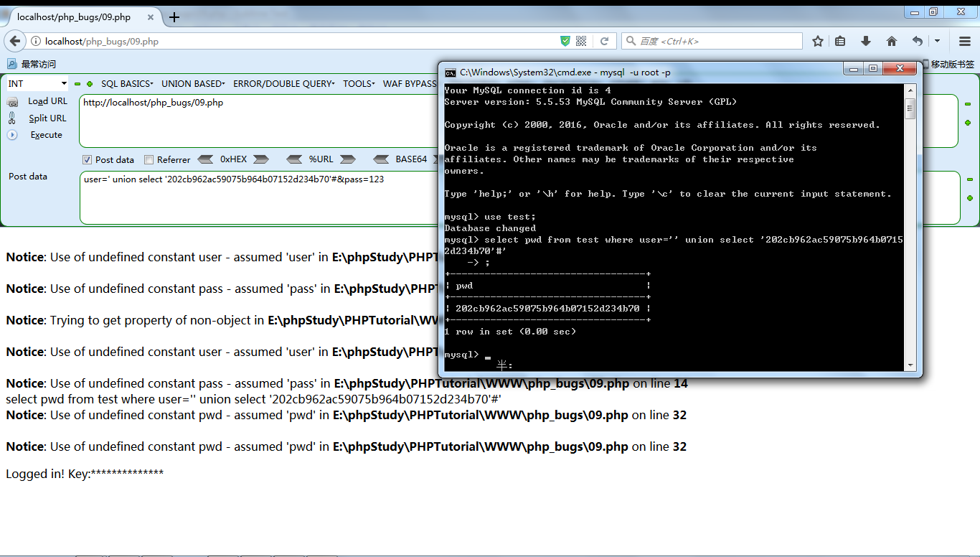Open the 移动版书签 bookmarks folder

(948, 64)
